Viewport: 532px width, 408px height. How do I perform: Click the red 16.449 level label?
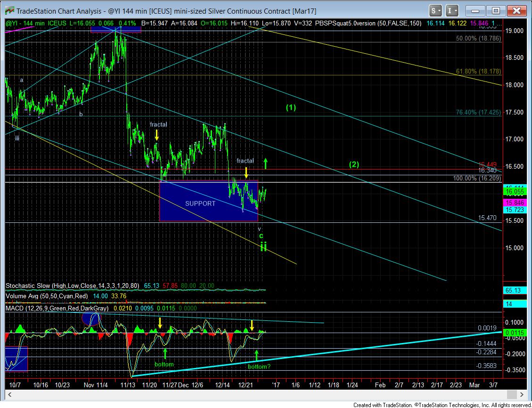(488, 164)
